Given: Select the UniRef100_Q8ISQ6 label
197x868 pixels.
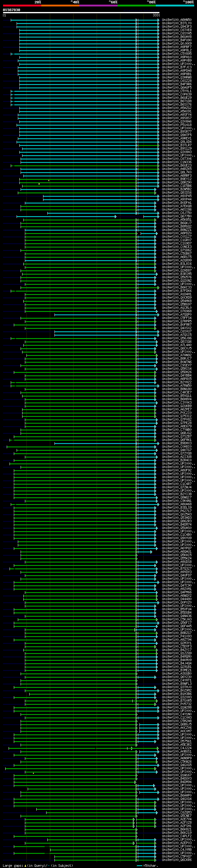Looking at the screenshot, I should click(177, 342).
